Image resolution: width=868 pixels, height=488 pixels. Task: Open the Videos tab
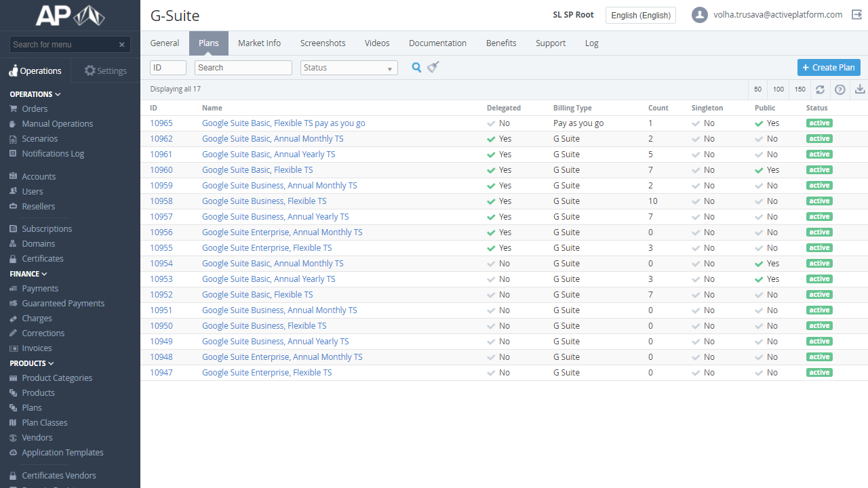[377, 43]
